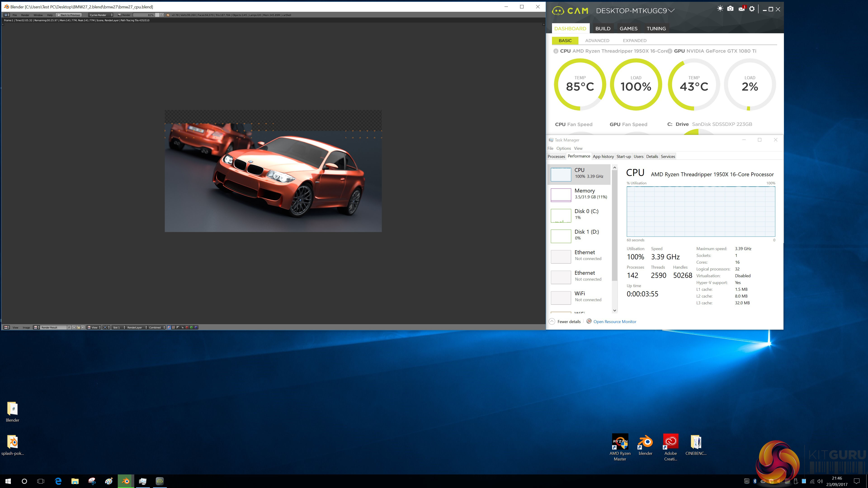Click the add new image plus icon
The image size is (868, 488).
74,327
